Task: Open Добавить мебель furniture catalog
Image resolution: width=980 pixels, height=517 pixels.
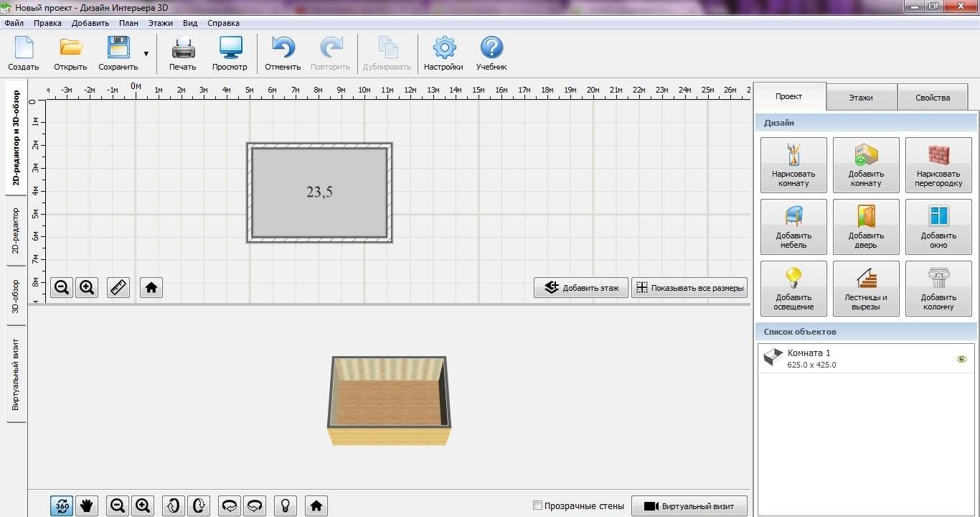Action: [793, 227]
